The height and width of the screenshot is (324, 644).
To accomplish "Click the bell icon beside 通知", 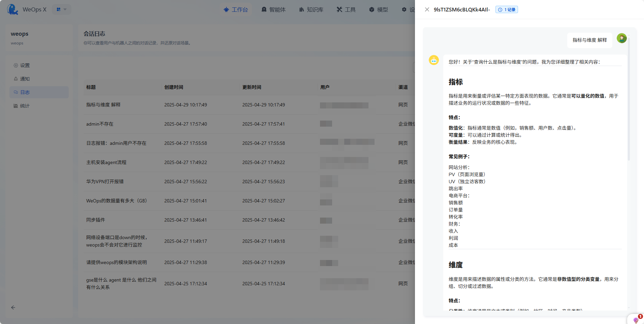I will click(x=16, y=79).
